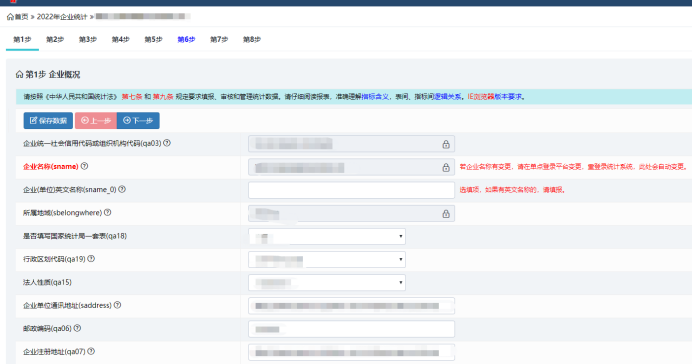Open the 第1步 tab
The image size is (692, 364).
[22, 39]
